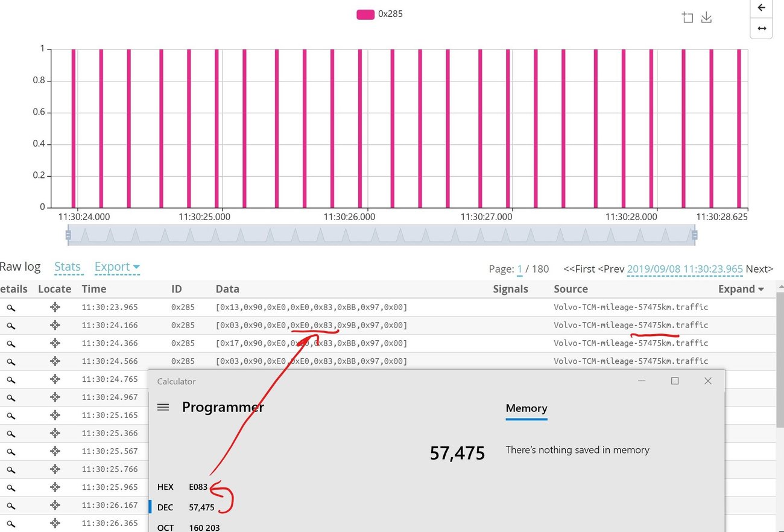Go to the Next page of logs
This screenshot has height=532, width=784.
[x=759, y=269]
